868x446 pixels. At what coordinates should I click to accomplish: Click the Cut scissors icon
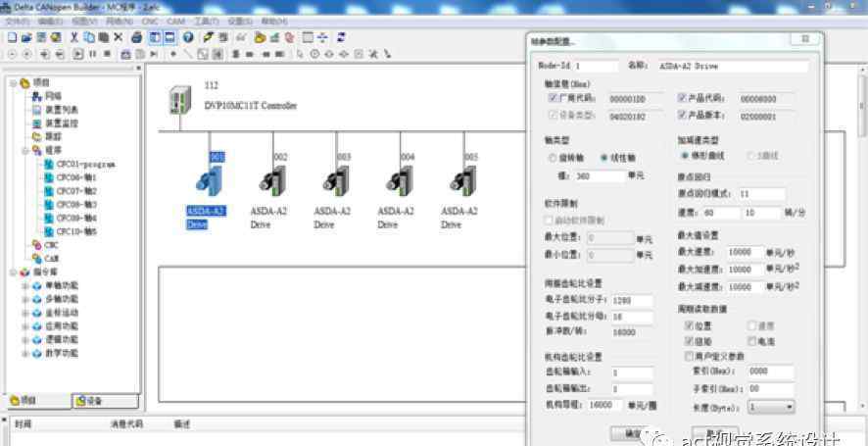pyautogui.click(x=73, y=37)
